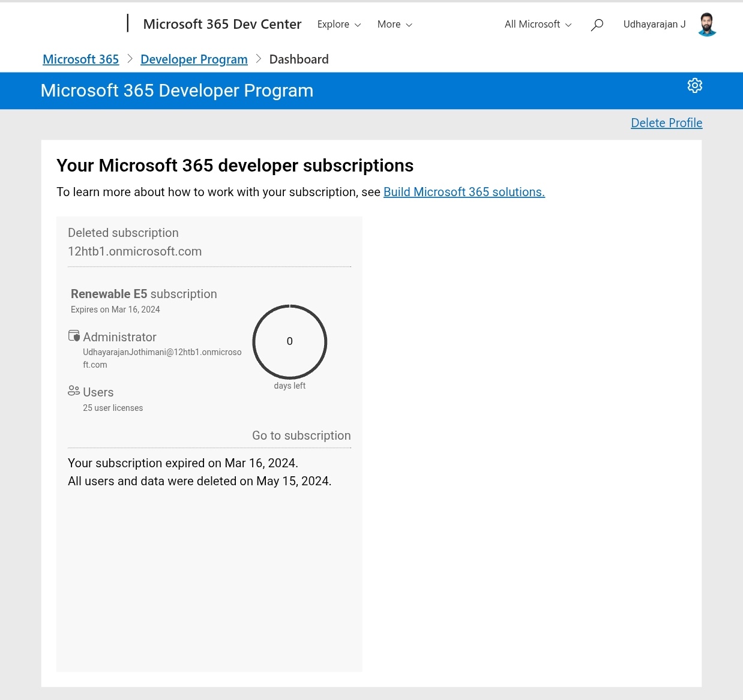743x700 pixels.
Task: Click the Administrator shield icon
Action: 74,336
